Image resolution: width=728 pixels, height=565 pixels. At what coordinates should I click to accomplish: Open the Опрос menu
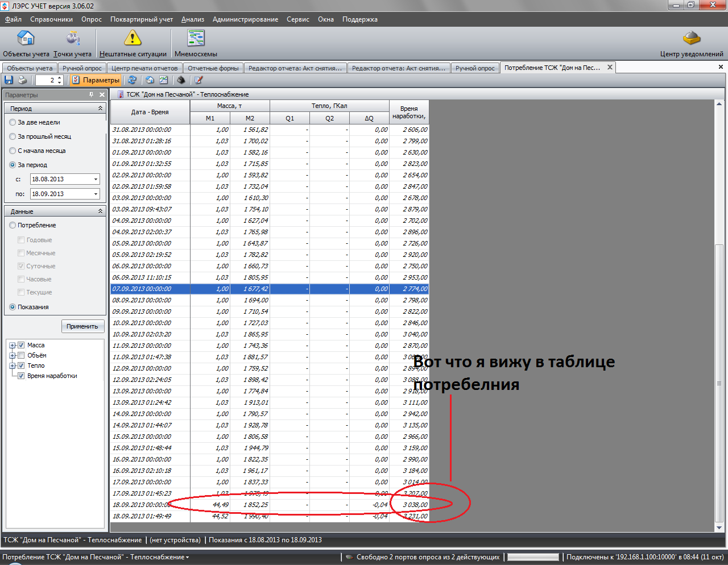click(x=92, y=19)
